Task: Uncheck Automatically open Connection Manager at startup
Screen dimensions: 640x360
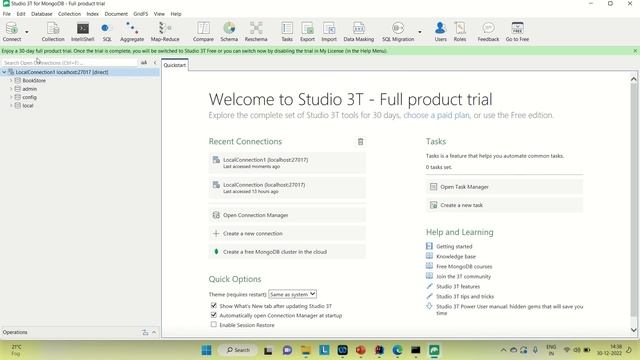Action: pos(213,315)
